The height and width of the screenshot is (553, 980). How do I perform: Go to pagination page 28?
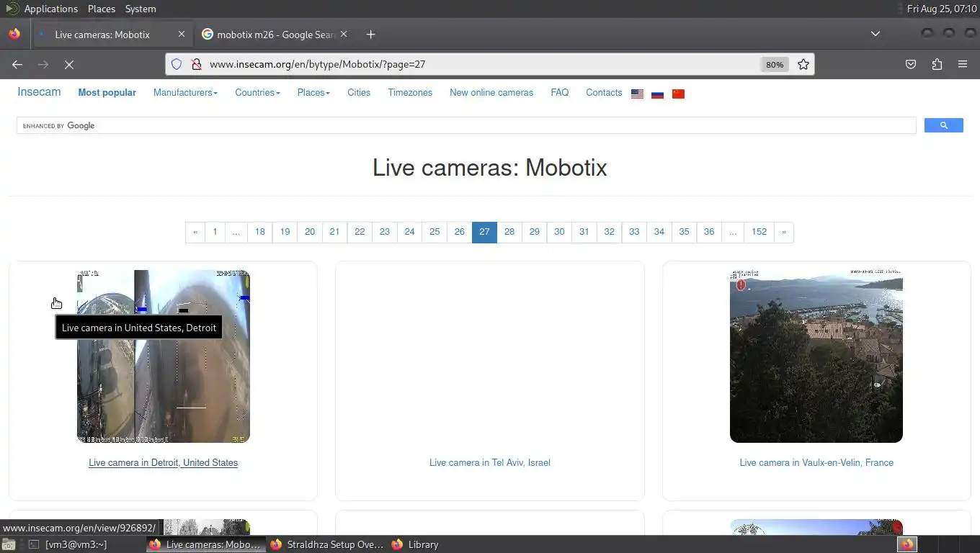coord(509,232)
